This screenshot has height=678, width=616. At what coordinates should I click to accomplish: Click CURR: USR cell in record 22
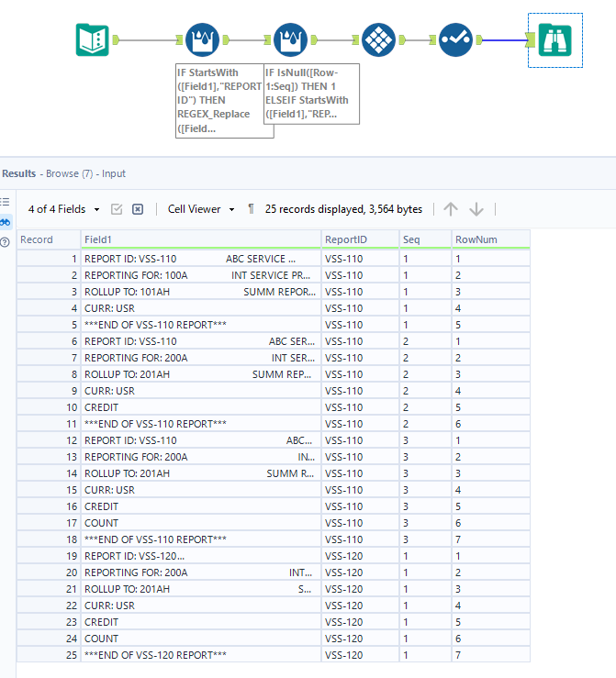tap(201, 606)
